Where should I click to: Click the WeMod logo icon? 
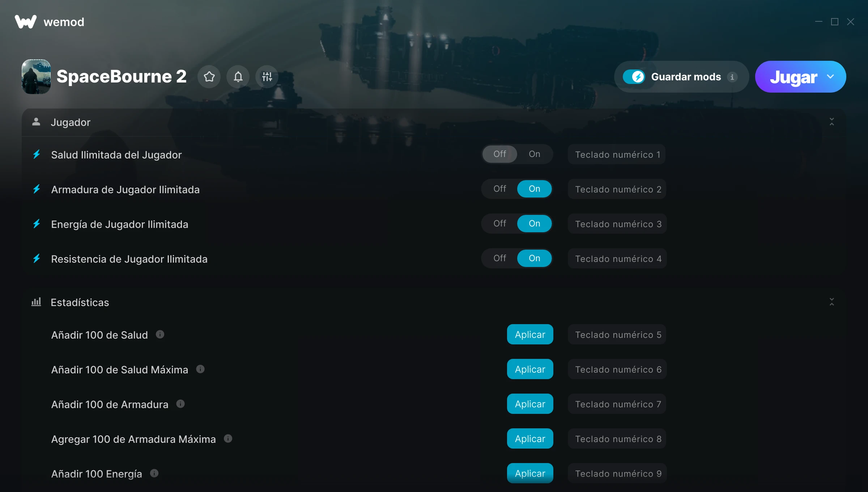point(25,22)
